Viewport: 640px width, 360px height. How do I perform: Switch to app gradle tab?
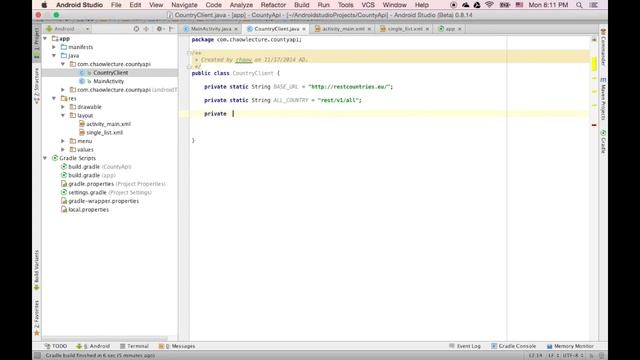point(449,29)
